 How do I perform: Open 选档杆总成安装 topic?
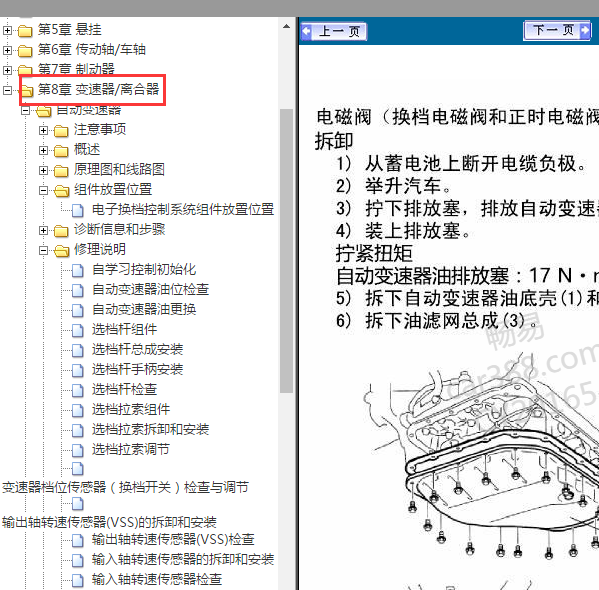(138, 349)
